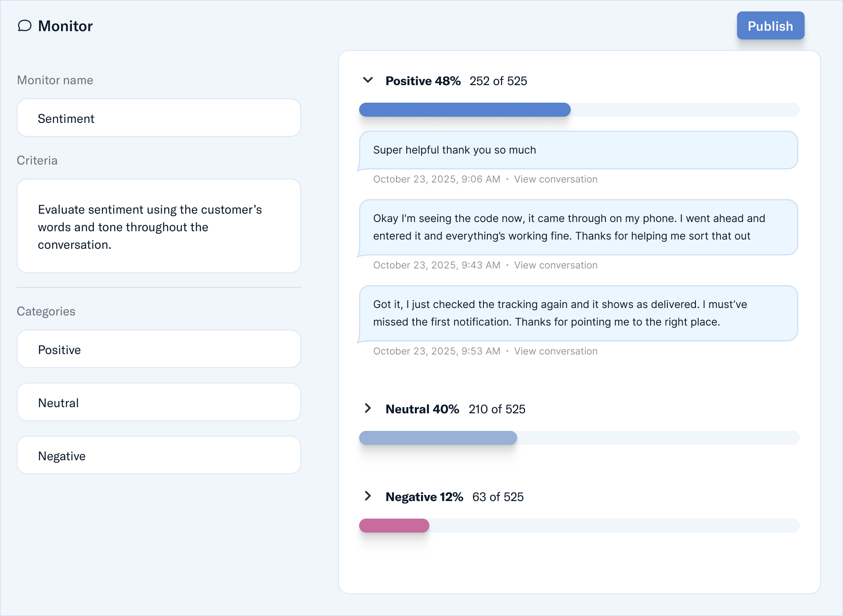Screen dimensions: 843x616
Task: Click the pink Negative progress bar
Action: coord(394,526)
